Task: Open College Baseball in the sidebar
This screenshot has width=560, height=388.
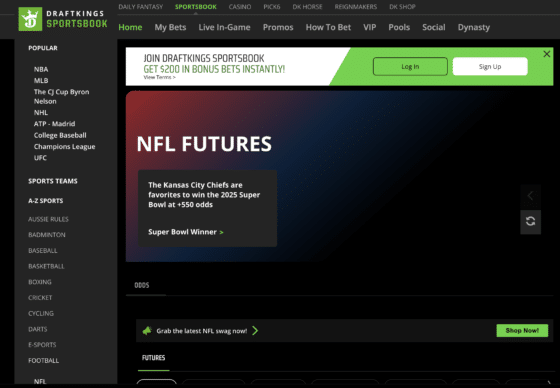Action: pyautogui.click(x=60, y=135)
